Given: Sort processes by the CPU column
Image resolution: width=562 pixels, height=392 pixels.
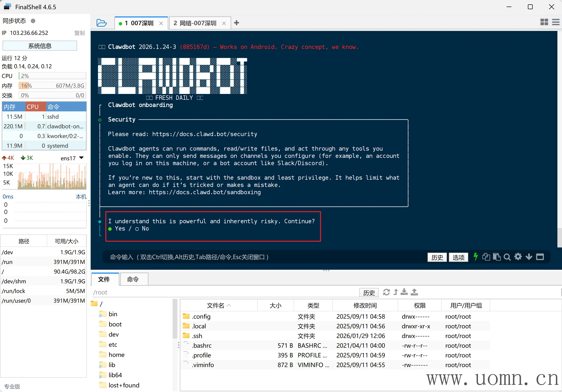Looking at the screenshot, I should [x=33, y=107].
